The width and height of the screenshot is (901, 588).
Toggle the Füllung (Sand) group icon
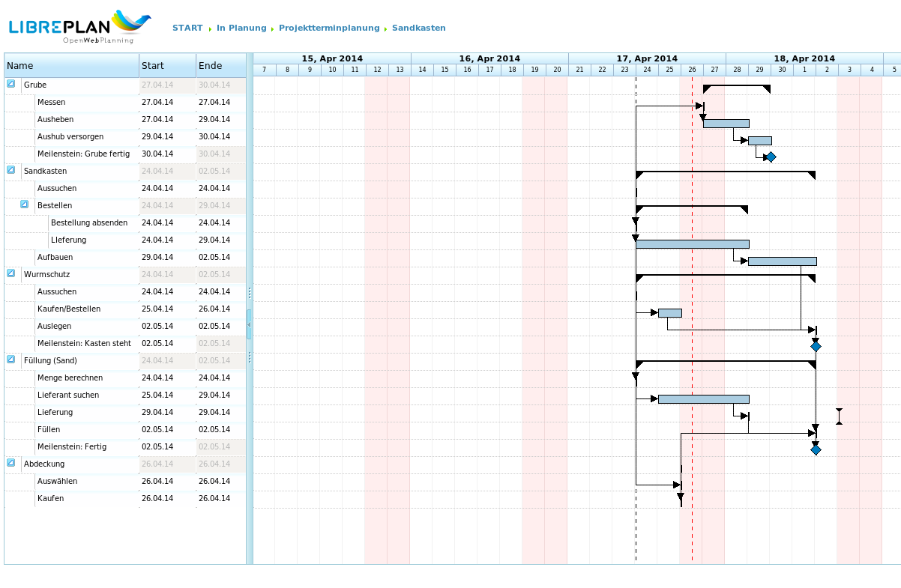(x=11, y=360)
